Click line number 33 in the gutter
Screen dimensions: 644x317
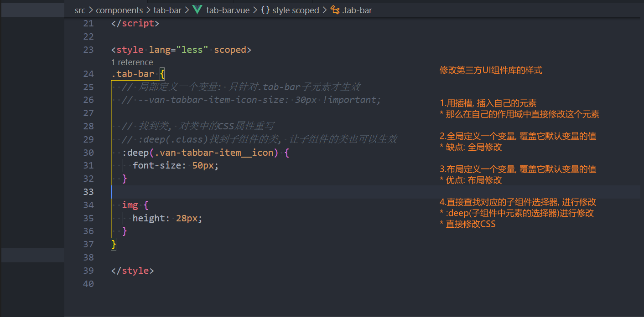pos(88,192)
